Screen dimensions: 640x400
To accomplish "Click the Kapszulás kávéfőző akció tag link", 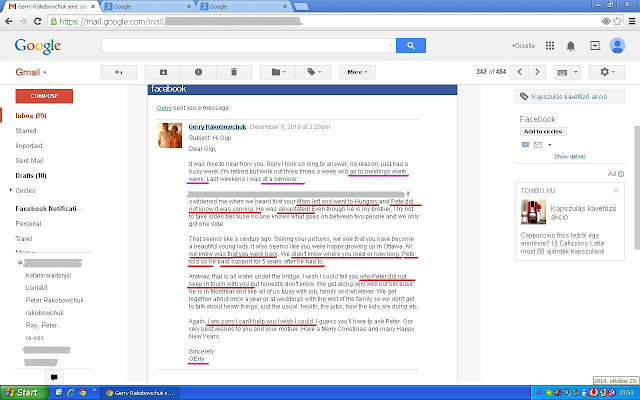I will [x=569, y=96].
